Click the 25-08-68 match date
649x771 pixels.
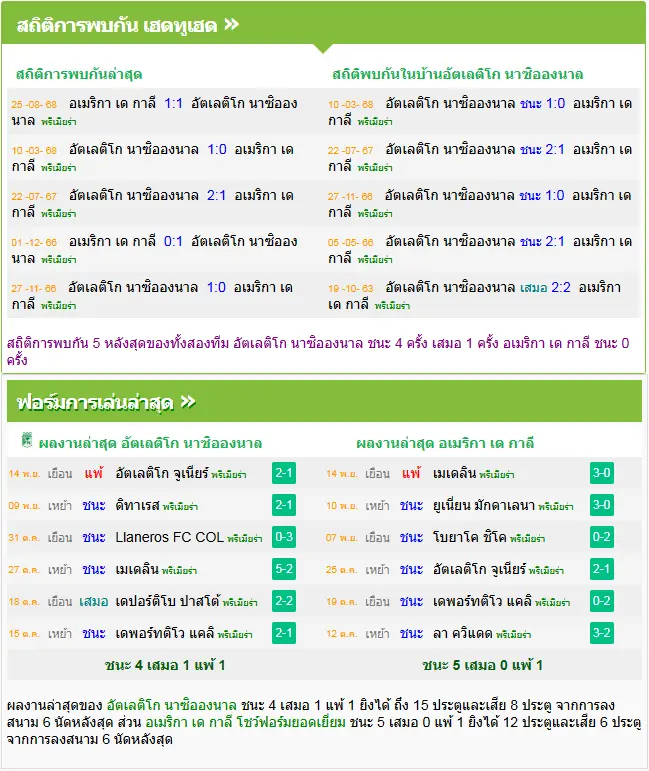click(34, 104)
